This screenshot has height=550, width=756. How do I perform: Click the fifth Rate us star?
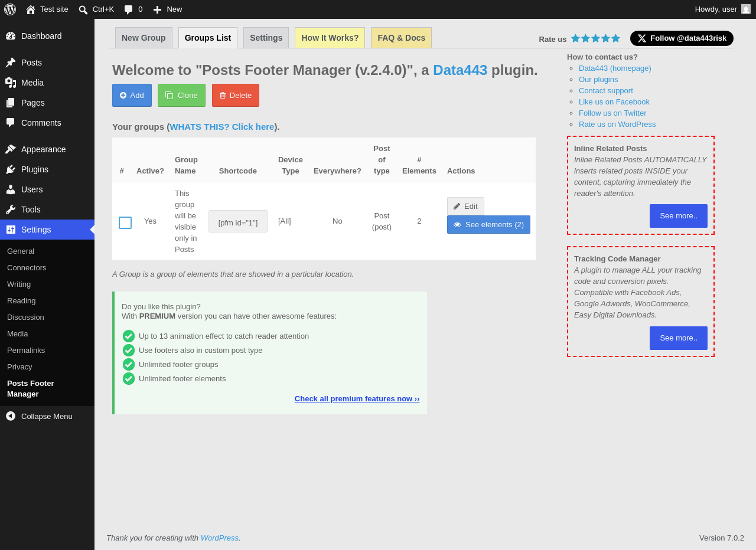click(x=615, y=38)
